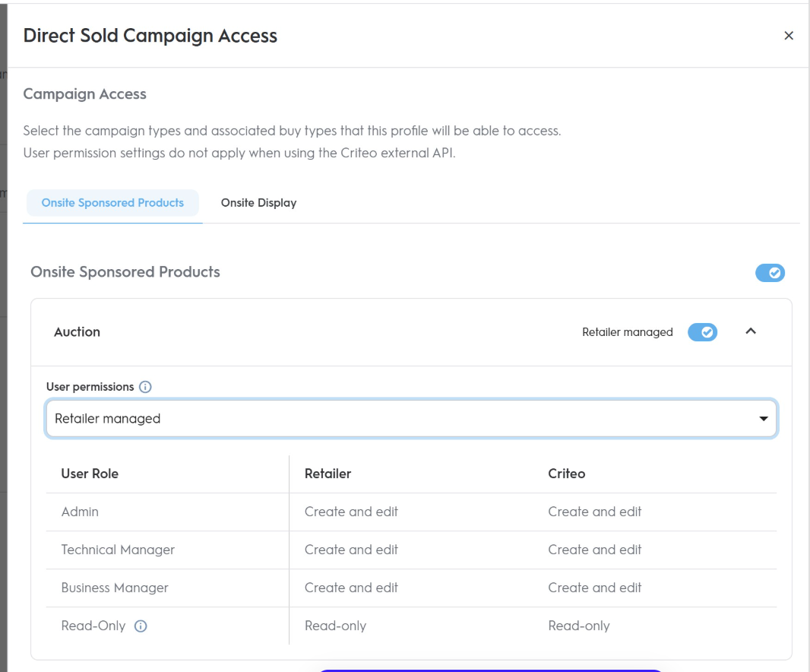Image resolution: width=810 pixels, height=672 pixels.
Task: Click the User permissions info icon
Action: (145, 387)
